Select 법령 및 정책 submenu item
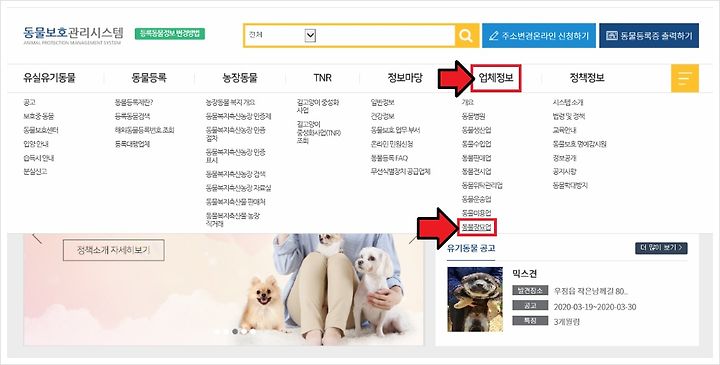 [569, 117]
